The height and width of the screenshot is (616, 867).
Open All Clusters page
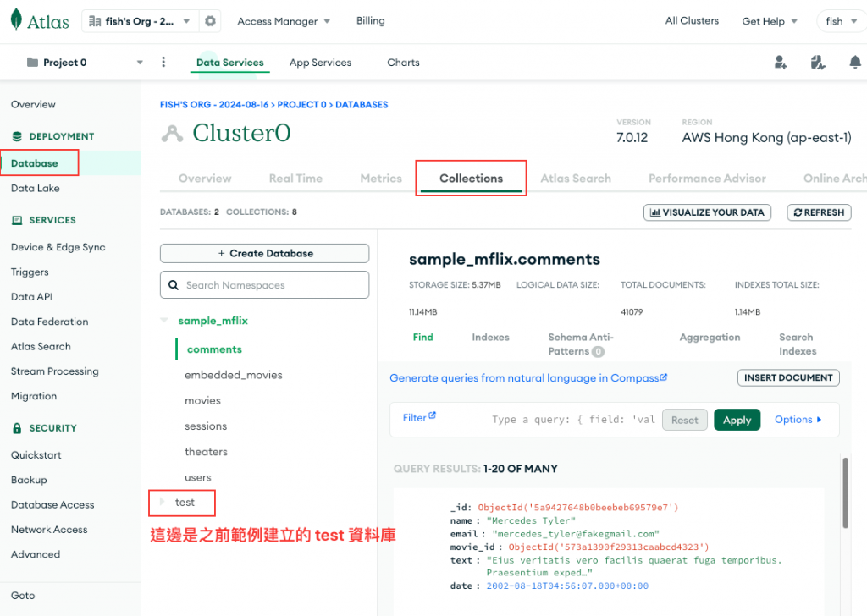click(x=692, y=20)
